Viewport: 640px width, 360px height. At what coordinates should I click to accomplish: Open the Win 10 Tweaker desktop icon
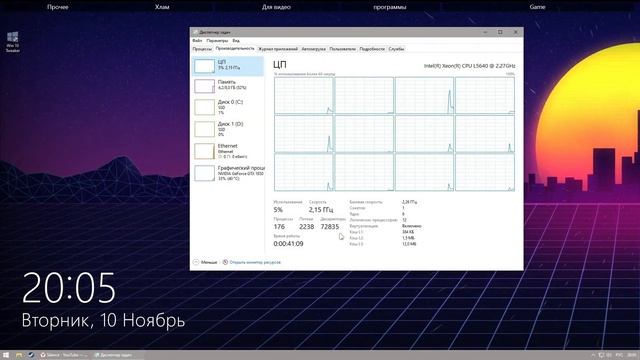[13, 42]
